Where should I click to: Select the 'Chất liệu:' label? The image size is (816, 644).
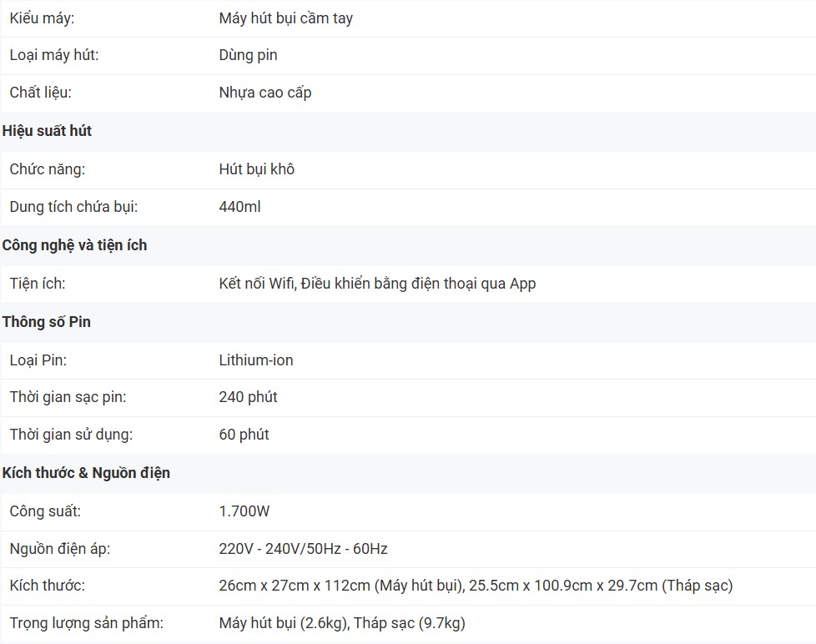(x=40, y=93)
